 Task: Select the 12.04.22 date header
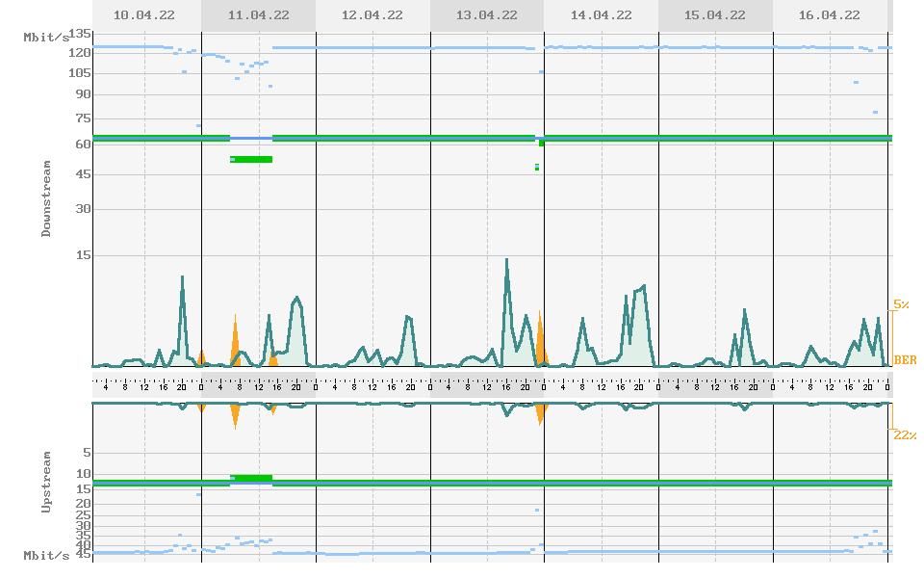pos(372,15)
